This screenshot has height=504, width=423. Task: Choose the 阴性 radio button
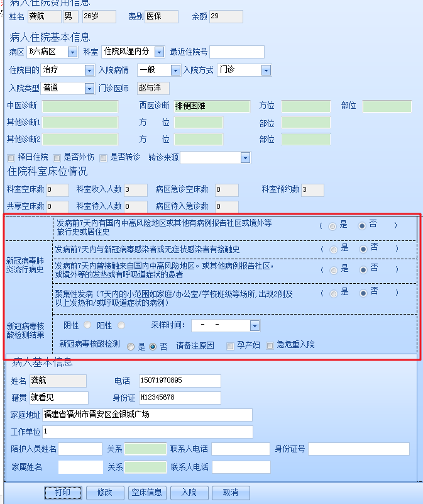tap(87, 325)
